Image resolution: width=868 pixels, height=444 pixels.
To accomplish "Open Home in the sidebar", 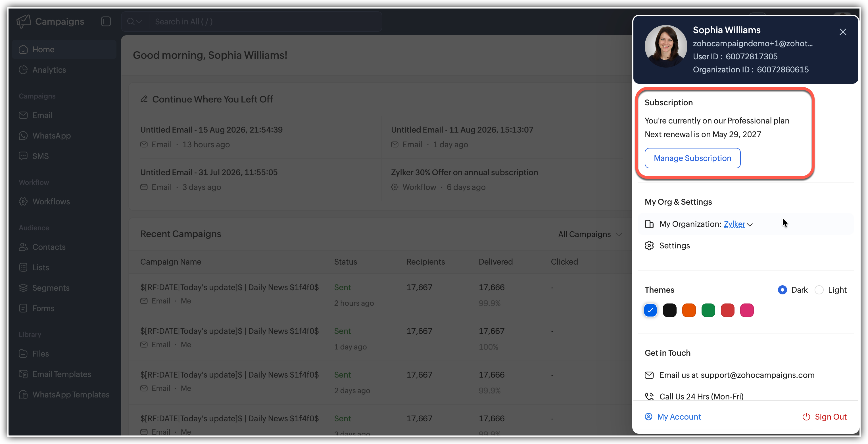I will click(x=64, y=49).
